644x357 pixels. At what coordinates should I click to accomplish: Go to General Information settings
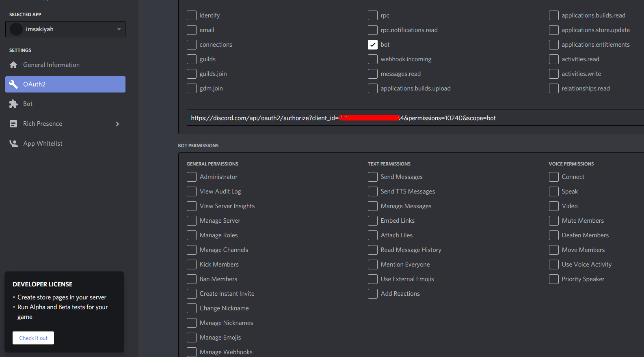(51, 65)
